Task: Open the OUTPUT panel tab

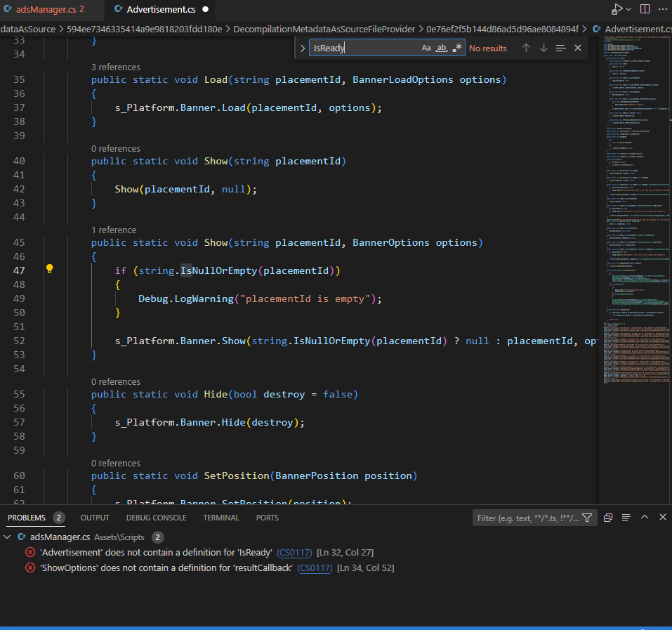Action: coord(95,518)
